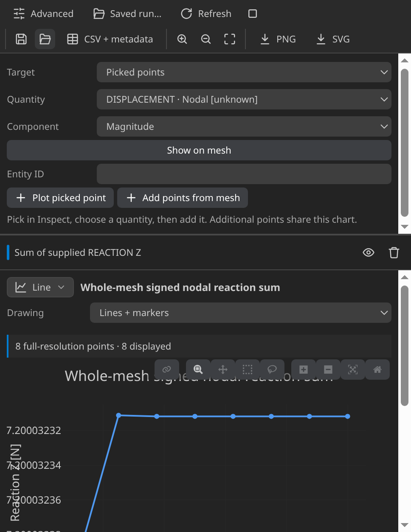
Task: Open the Target dropdown
Action: click(244, 72)
